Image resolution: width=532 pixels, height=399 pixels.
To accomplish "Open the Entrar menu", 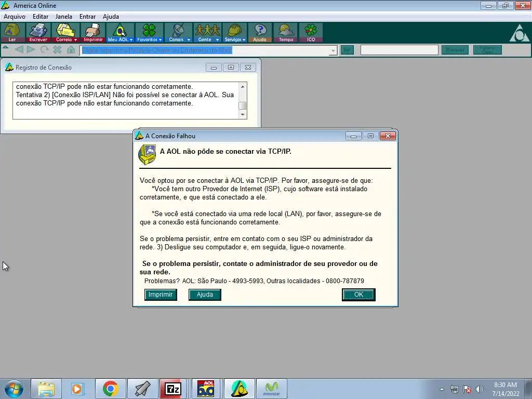I will coord(87,17).
